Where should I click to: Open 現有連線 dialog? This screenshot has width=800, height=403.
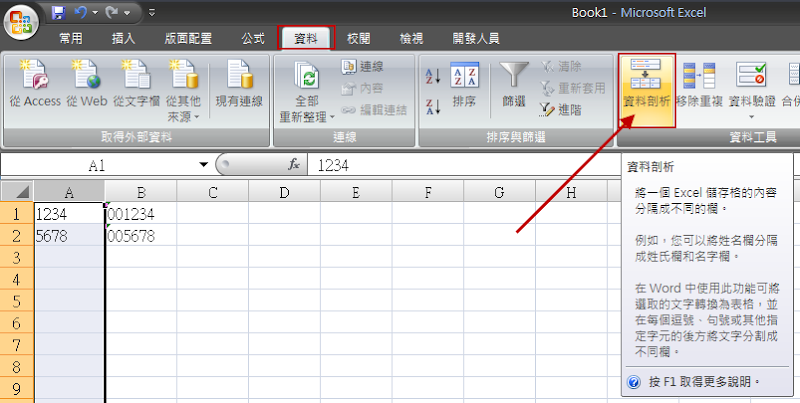(239, 84)
